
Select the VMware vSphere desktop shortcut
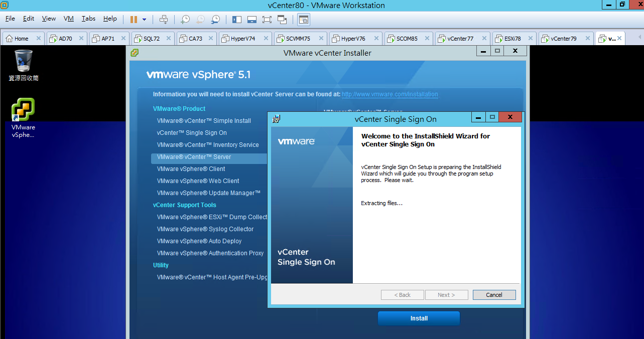tap(24, 118)
